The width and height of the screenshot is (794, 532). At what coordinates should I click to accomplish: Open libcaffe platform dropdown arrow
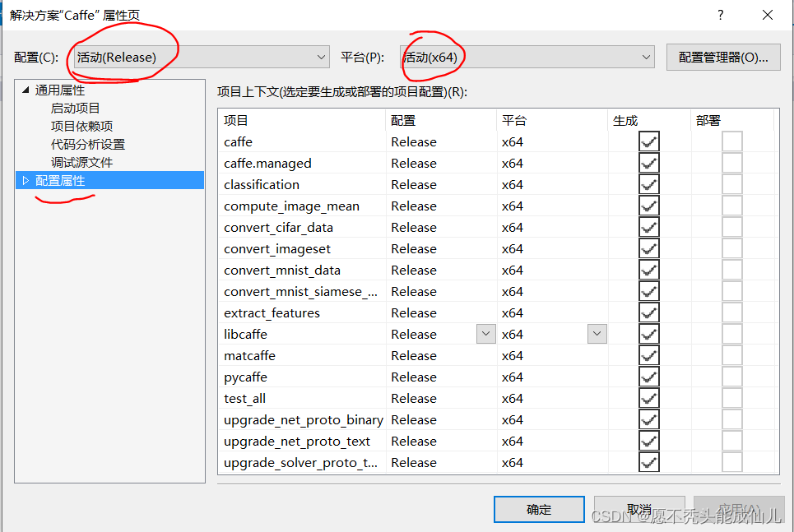pyautogui.click(x=597, y=334)
